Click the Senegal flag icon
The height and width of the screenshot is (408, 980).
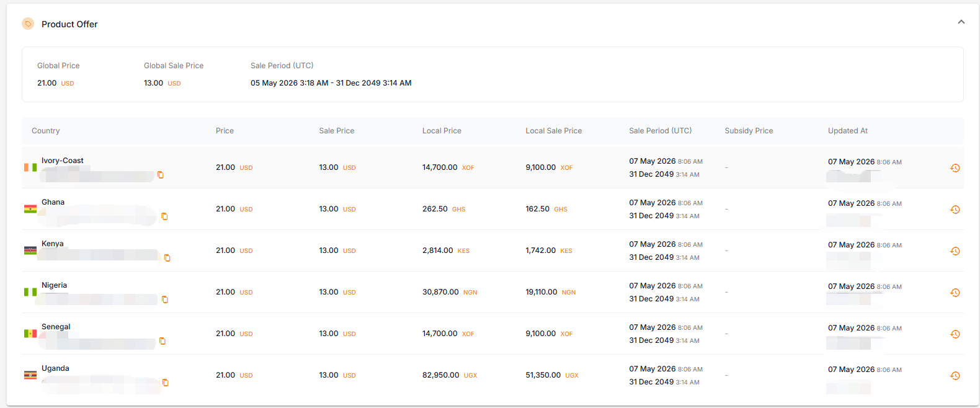[x=30, y=334]
